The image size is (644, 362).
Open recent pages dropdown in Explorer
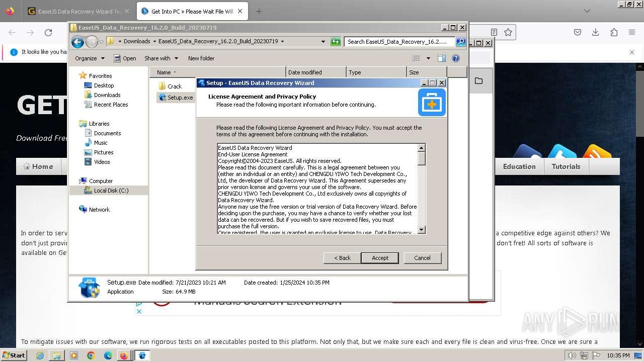101,42
